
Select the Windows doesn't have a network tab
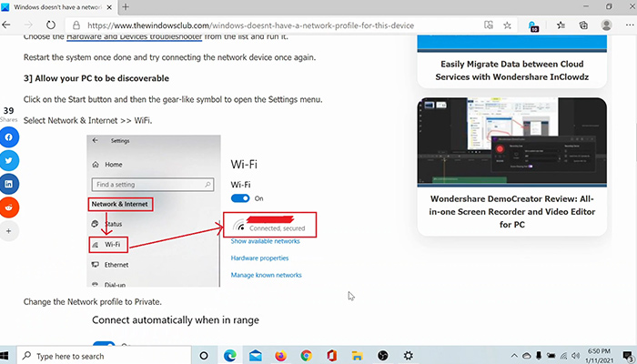pyautogui.click(x=57, y=7)
